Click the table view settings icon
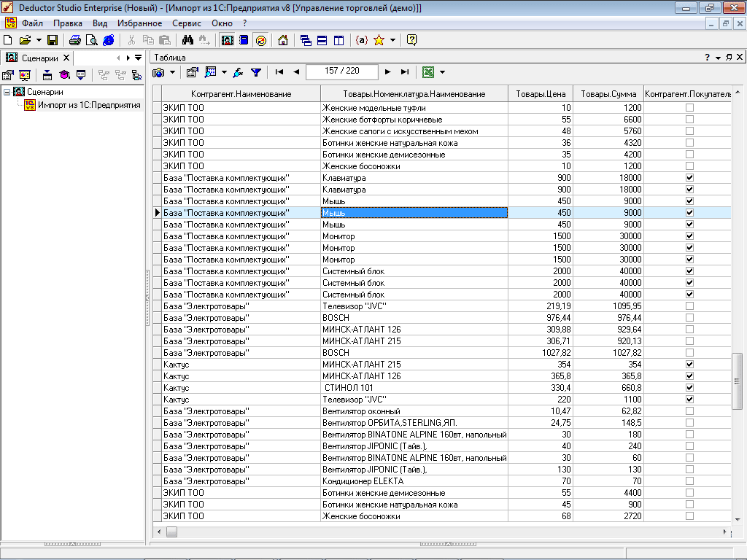 pyautogui.click(x=192, y=72)
